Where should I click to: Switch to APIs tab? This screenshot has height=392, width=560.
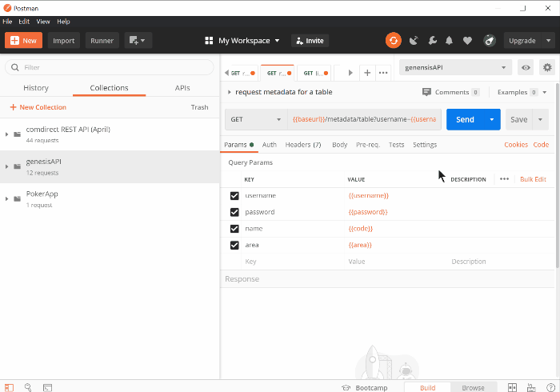click(182, 88)
